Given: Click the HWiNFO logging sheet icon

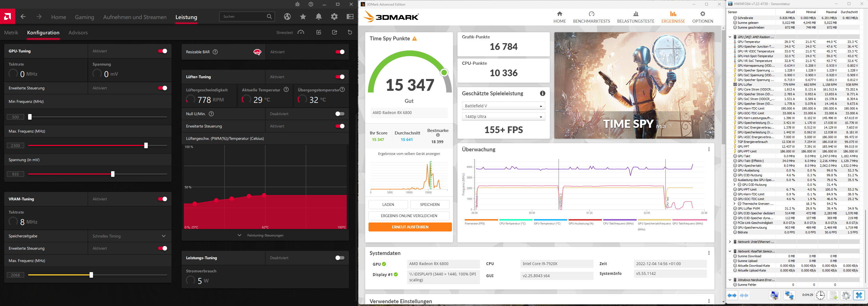Looking at the screenshot, I should tap(833, 295).
